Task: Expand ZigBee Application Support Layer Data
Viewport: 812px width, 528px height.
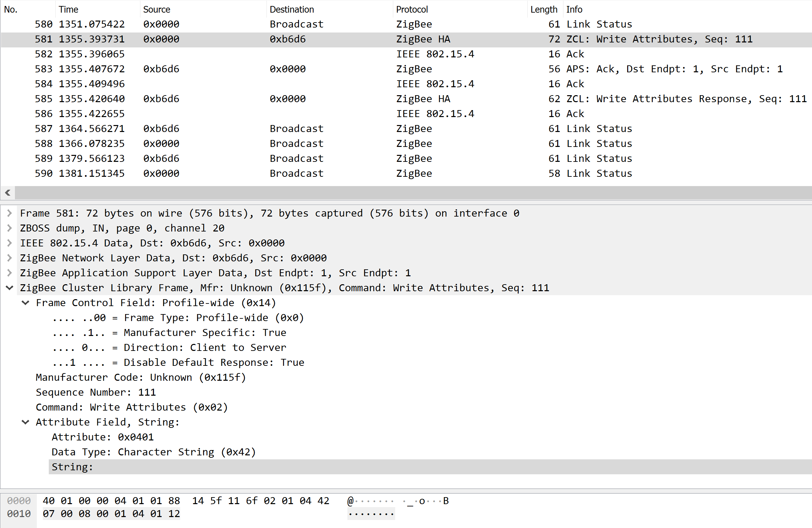Action: (x=10, y=273)
